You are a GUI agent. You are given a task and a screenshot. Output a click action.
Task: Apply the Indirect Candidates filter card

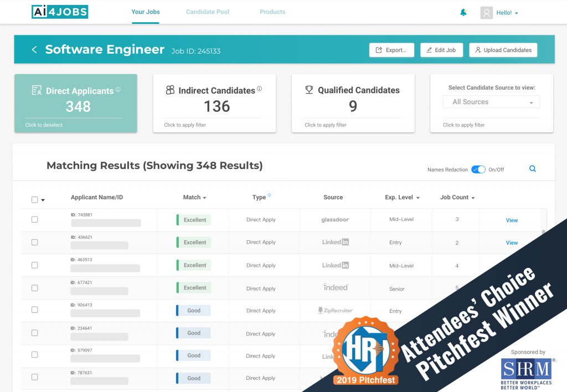[x=214, y=104]
